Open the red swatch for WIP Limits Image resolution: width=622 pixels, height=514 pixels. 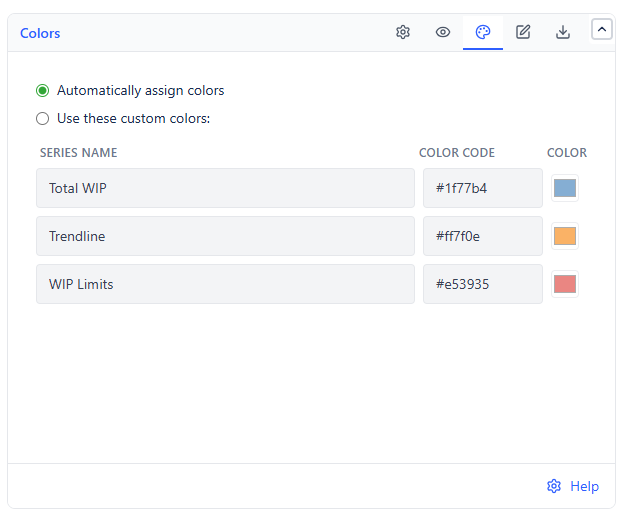(565, 284)
